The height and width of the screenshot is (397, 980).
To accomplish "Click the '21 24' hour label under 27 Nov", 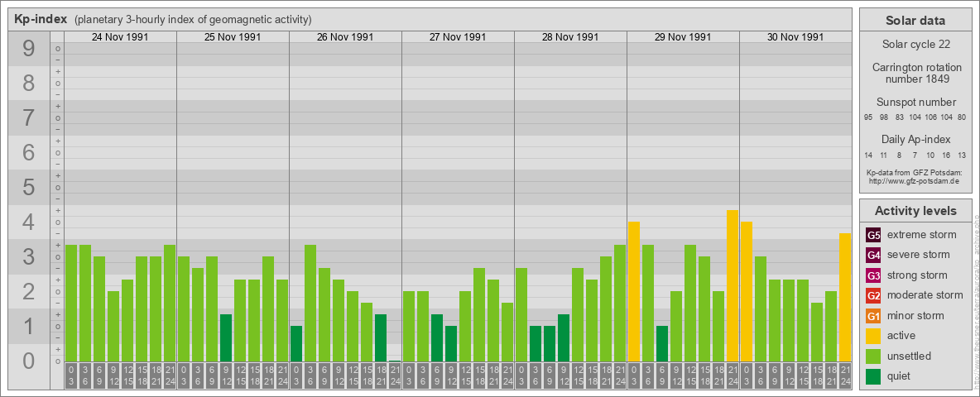I will [507, 375].
